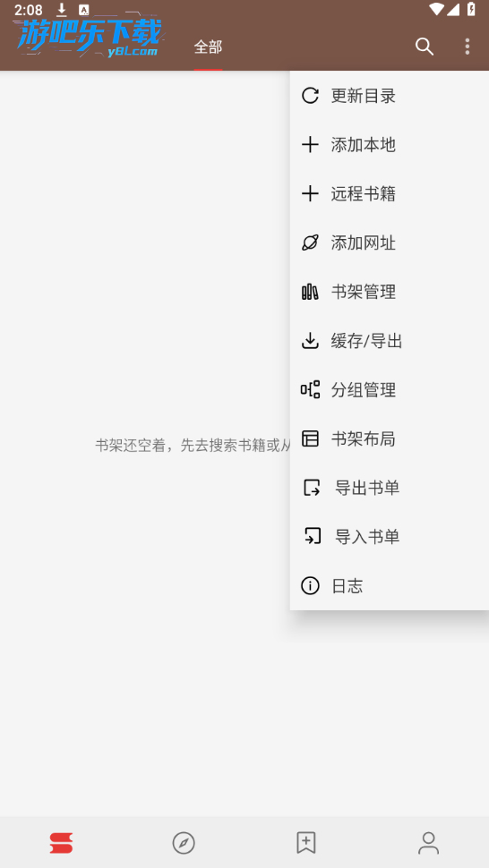489x868 pixels.
Task: Tap the search magnifier icon
Action: pyautogui.click(x=425, y=47)
